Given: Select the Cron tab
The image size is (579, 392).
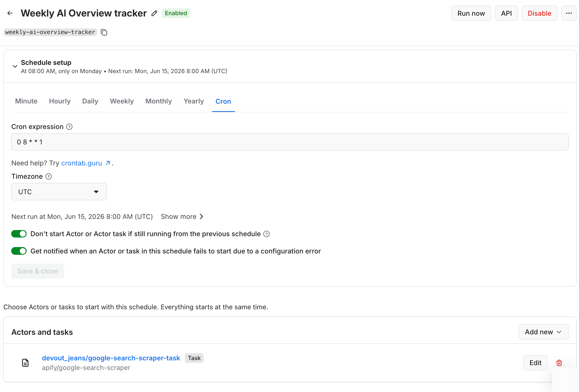Looking at the screenshot, I should [223, 101].
